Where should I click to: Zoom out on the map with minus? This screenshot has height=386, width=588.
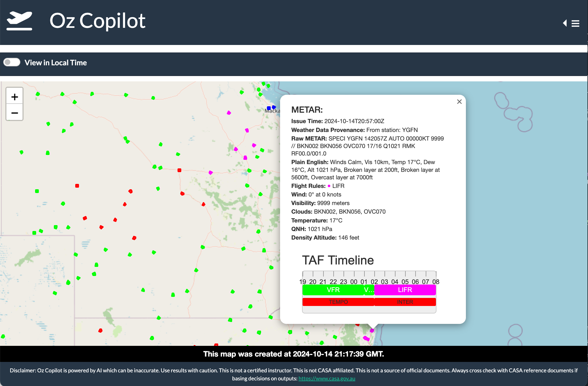pos(15,113)
